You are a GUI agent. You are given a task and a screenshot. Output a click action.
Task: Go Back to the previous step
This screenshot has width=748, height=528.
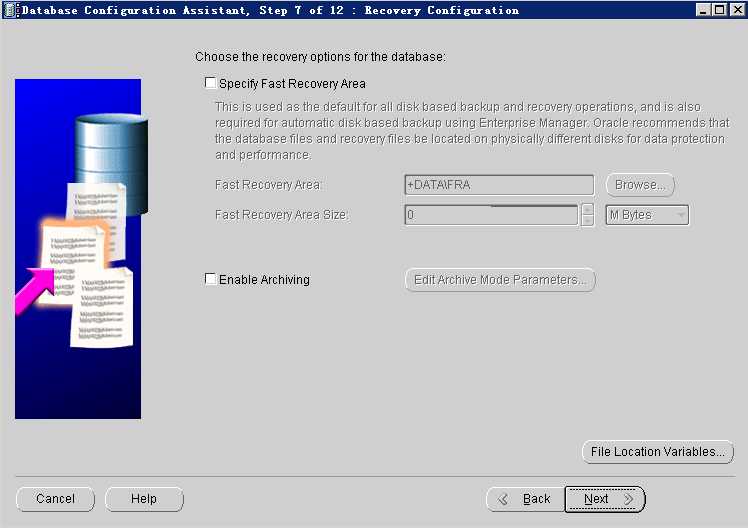pyautogui.click(x=525, y=499)
